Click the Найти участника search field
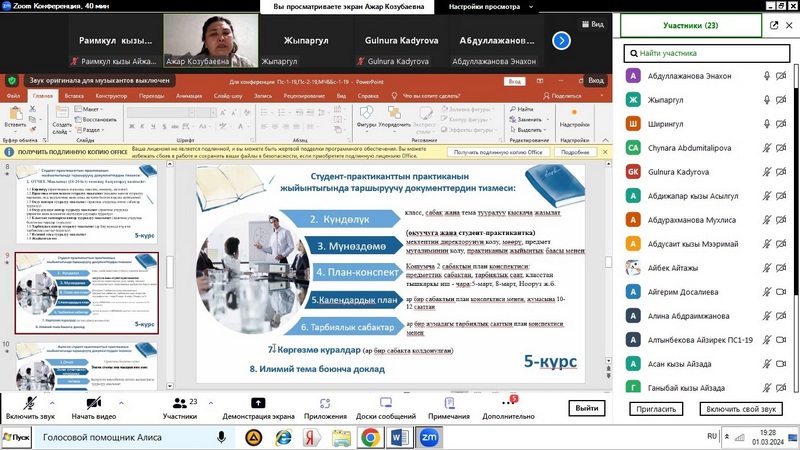The image size is (800, 450). click(710, 54)
